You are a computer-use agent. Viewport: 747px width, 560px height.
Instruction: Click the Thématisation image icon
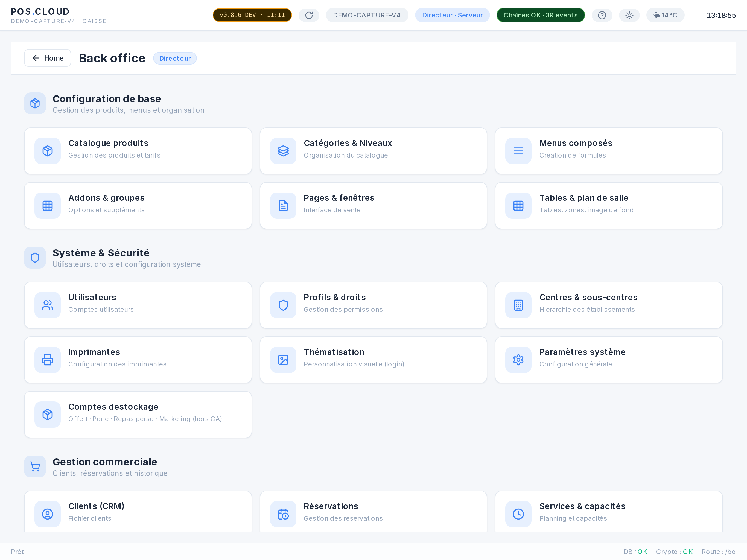click(283, 360)
